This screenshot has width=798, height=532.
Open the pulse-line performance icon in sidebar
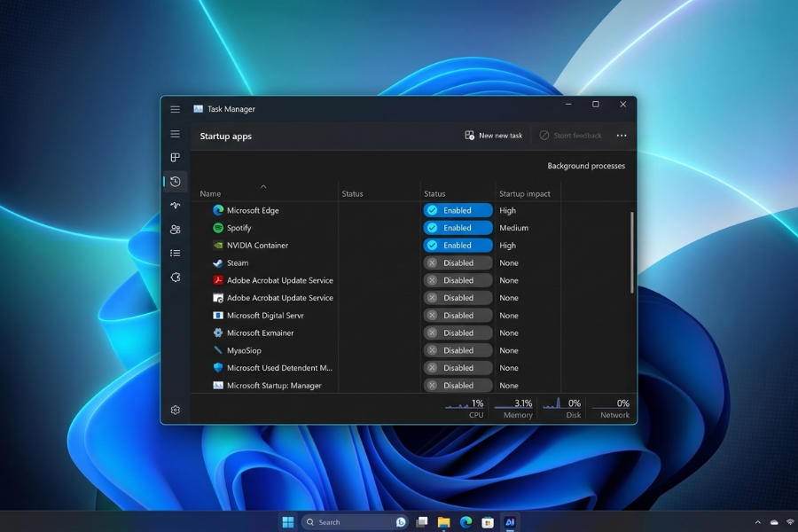point(175,205)
